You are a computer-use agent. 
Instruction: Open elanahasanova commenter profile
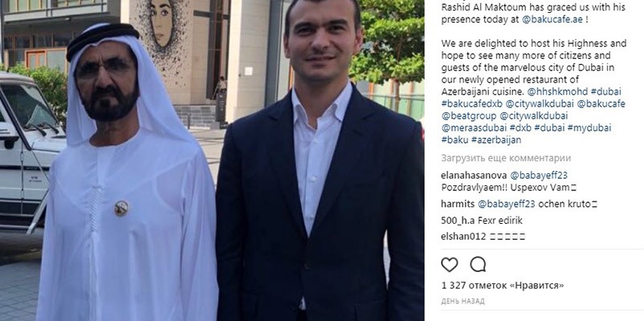click(x=474, y=175)
